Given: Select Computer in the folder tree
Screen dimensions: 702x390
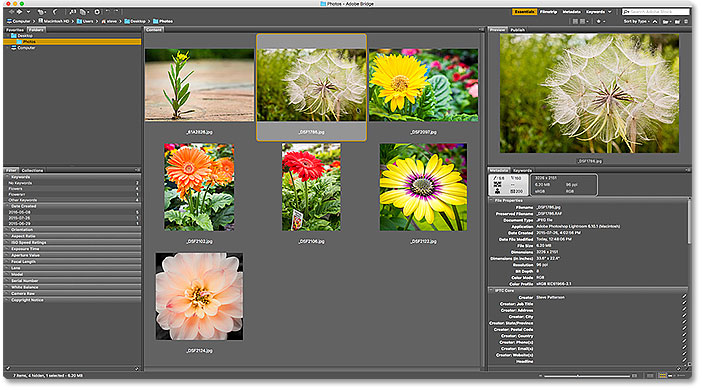Looking at the screenshot, I should (23, 47).
